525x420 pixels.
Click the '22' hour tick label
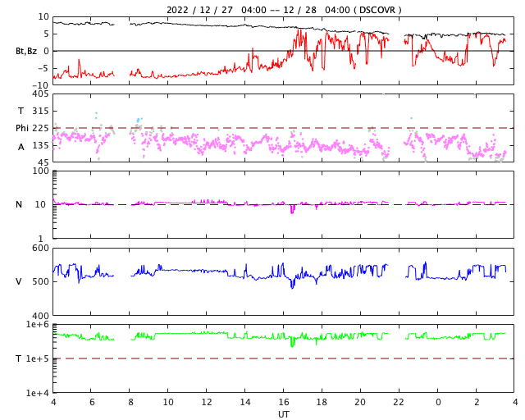tap(399, 402)
